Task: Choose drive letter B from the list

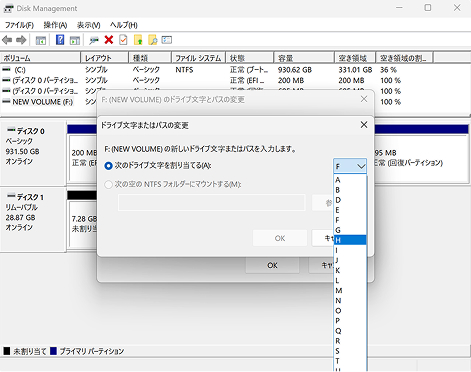Action: pyautogui.click(x=350, y=190)
